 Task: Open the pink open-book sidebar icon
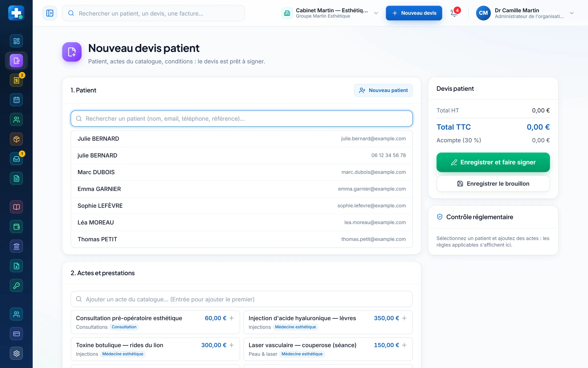coord(16,207)
